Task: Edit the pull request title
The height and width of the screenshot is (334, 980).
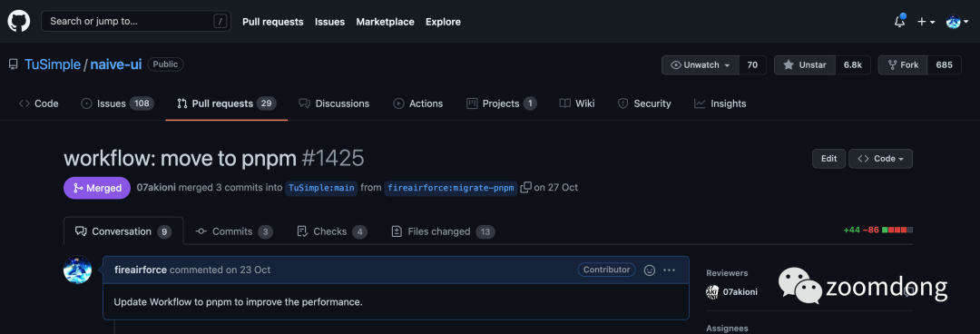Action: [828, 159]
